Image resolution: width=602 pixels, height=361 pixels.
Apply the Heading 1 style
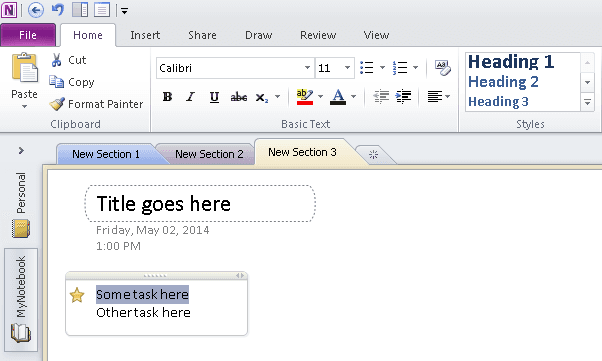coord(511,62)
